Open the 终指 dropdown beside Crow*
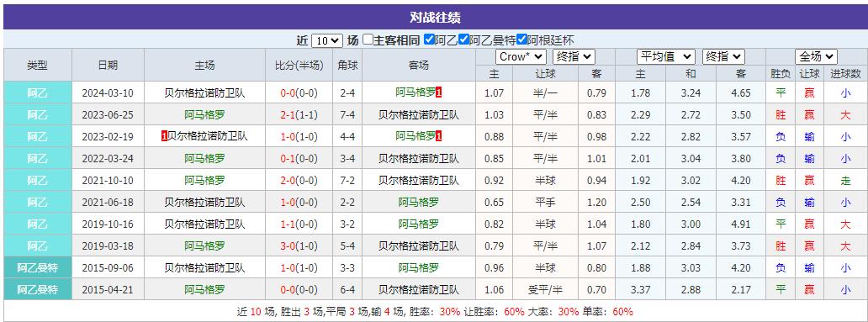868x322 pixels. coord(574,56)
